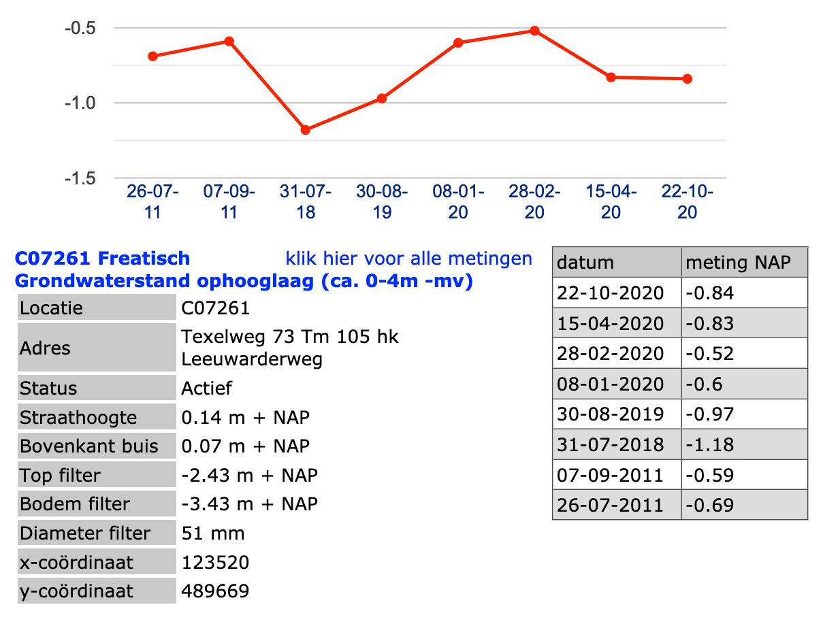Click the 'Top filter' label
The height and width of the screenshot is (626, 840).
[x=96, y=475]
